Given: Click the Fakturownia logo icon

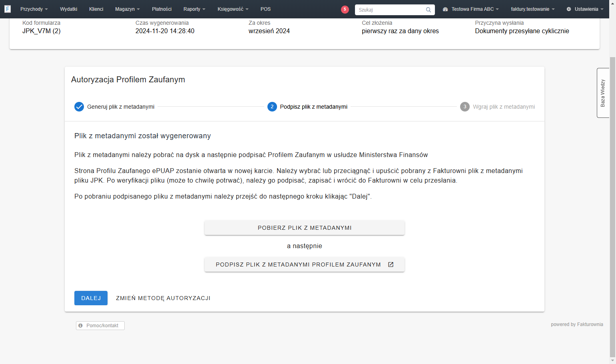Looking at the screenshot, I should [8, 9].
